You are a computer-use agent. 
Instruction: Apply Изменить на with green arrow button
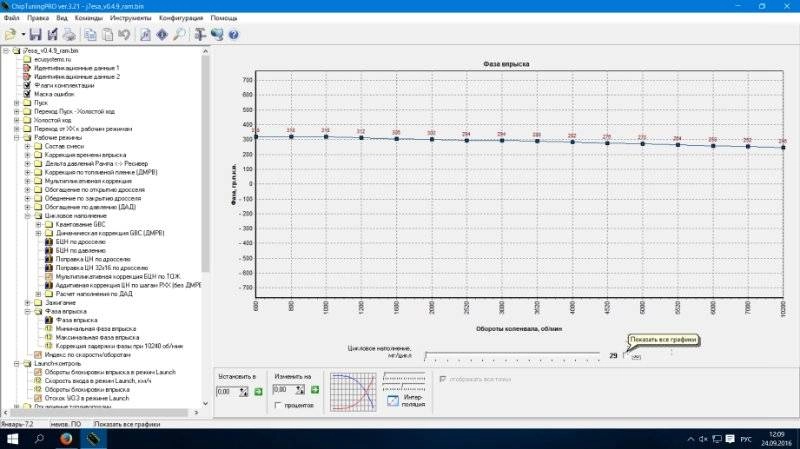(315, 390)
